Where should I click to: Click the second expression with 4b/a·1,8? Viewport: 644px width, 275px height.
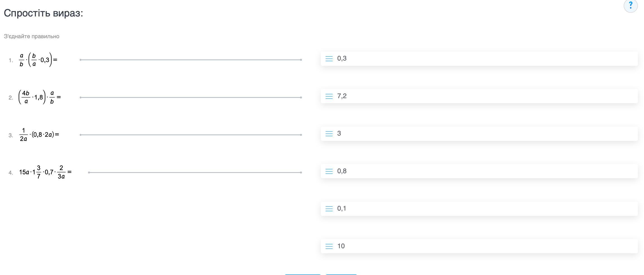point(40,97)
